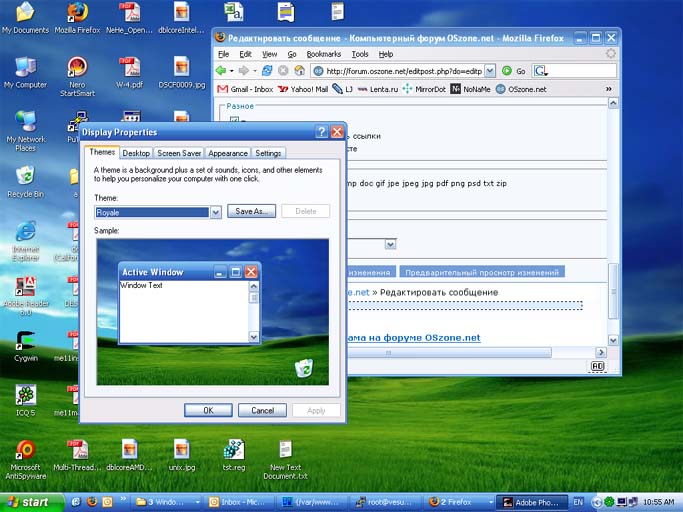Go back using Firefox Back arrow

click(x=224, y=71)
